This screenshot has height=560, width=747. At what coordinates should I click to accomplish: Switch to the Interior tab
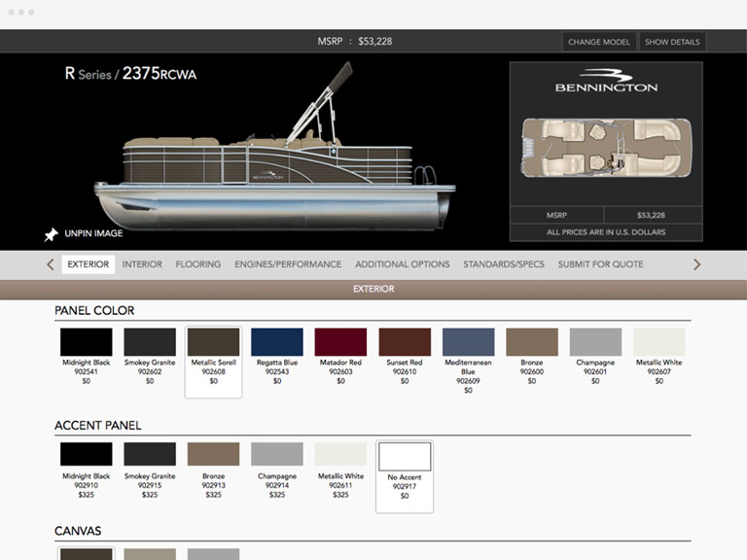tap(142, 264)
